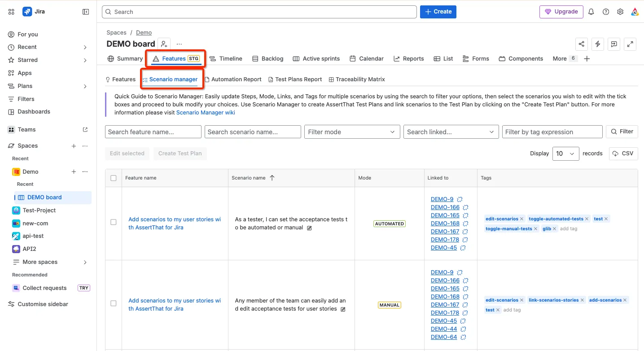
Task: Click the add people icon beside DEMO board
Action: coord(164,44)
